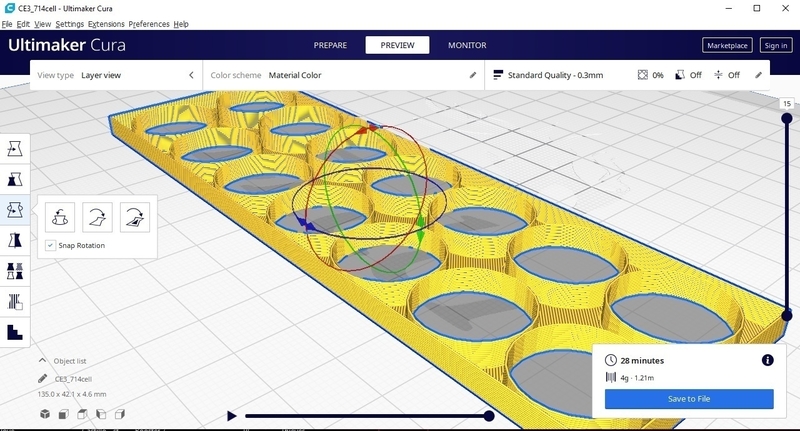Image resolution: width=800 pixels, height=431 pixels.
Task: Click the Reset rotation icon
Action: tap(61, 215)
